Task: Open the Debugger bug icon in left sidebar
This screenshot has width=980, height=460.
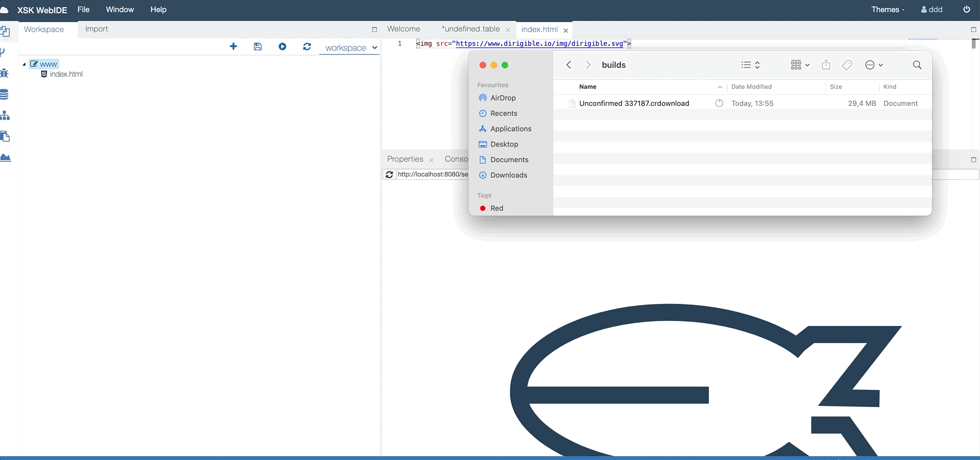Action: 4,73
